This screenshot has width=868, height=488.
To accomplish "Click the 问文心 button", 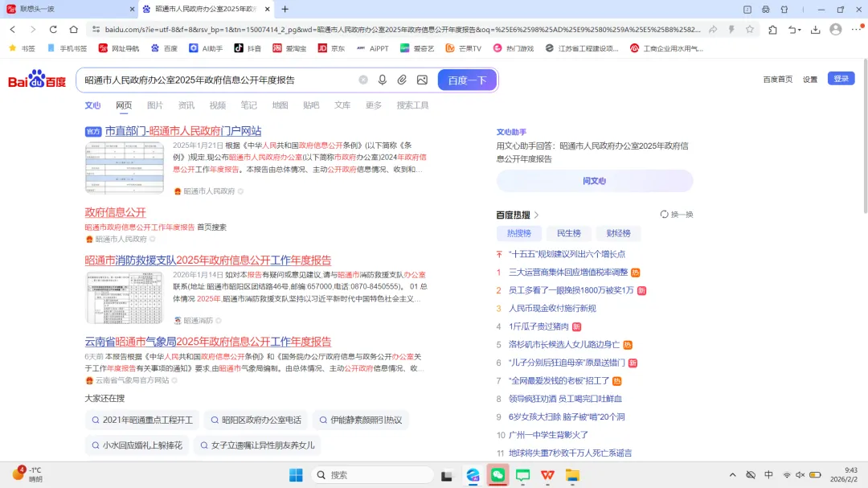I will coord(595,181).
